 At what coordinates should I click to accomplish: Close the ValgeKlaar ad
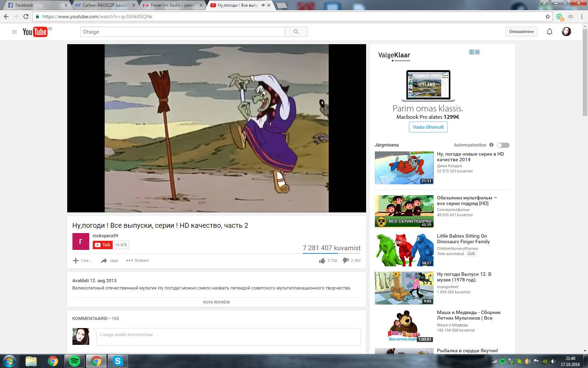click(x=477, y=52)
